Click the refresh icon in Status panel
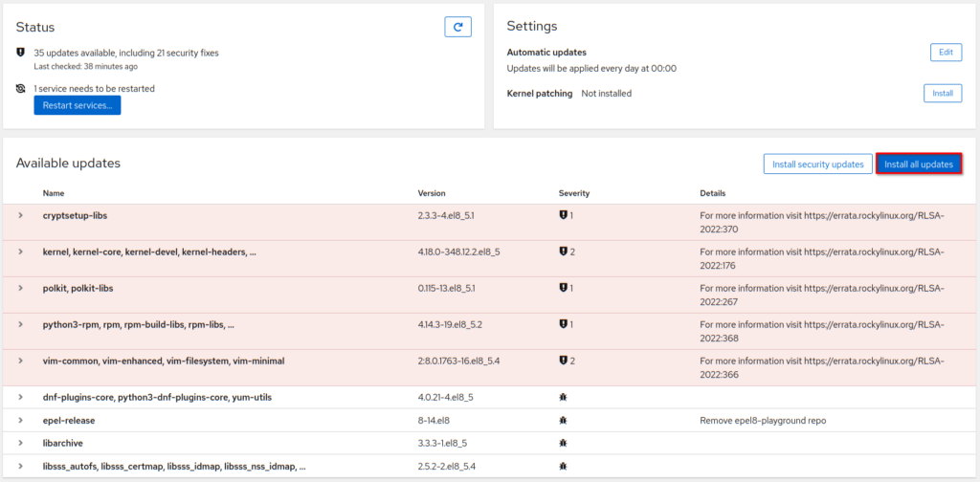Screen dimensions: 980x482 [457, 27]
